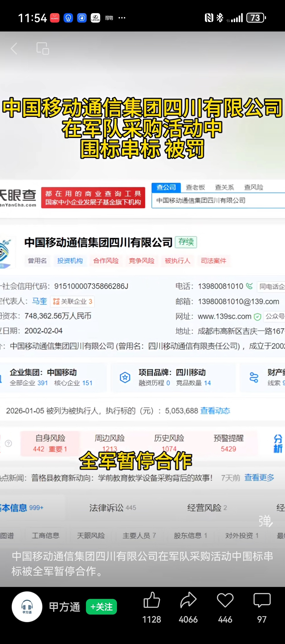Select the 工商信息 sub-tab

45,535
